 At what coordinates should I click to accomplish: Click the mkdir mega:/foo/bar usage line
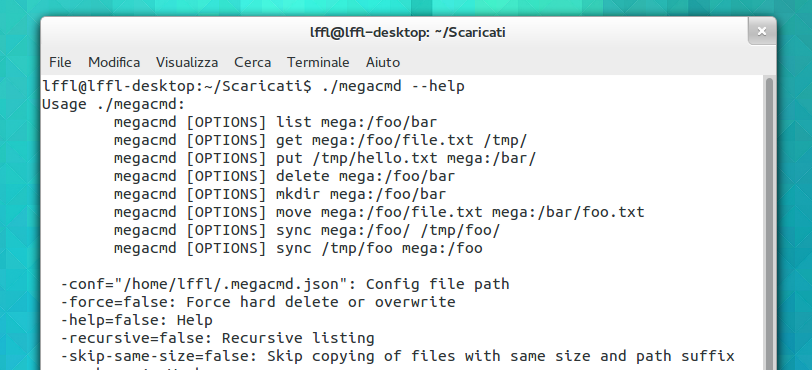pyautogui.click(x=280, y=194)
